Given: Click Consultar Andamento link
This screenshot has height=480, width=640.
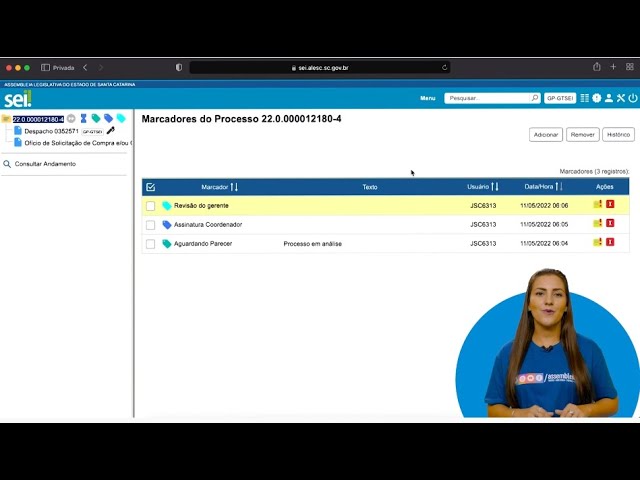Looking at the screenshot, I should pos(45,164).
